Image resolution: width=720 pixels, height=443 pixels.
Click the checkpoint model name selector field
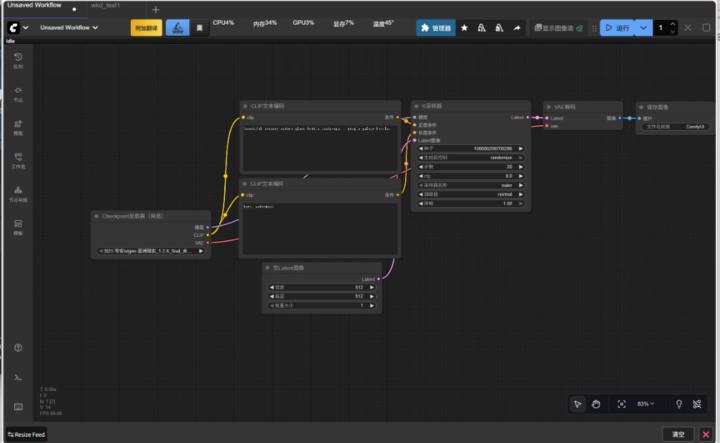pyautogui.click(x=152, y=251)
